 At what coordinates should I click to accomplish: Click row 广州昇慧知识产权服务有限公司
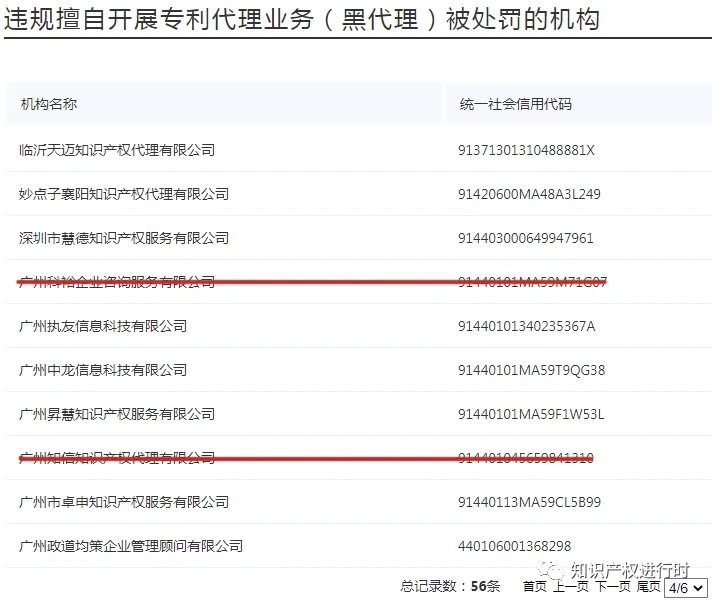coord(358,414)
